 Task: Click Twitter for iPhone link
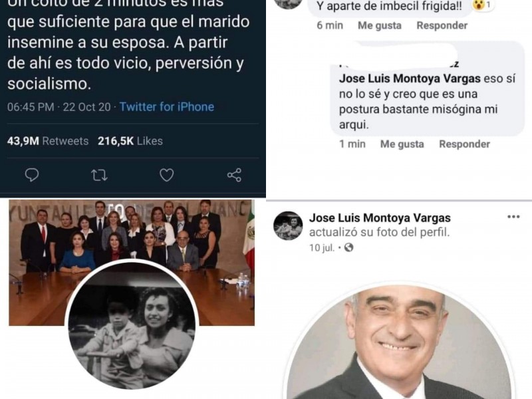pyautogui.click(x=167, y=107)
